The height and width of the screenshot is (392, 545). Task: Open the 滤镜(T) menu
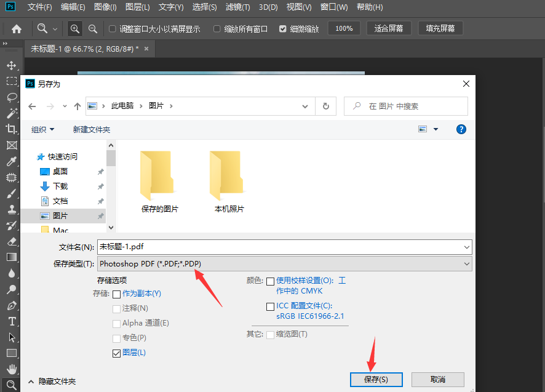(237, 7)
